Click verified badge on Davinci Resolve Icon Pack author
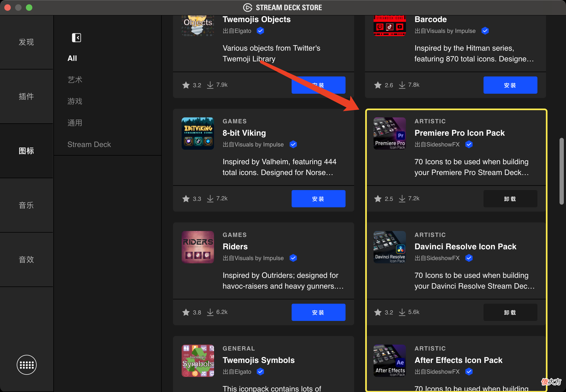 (x=469, y=258)
